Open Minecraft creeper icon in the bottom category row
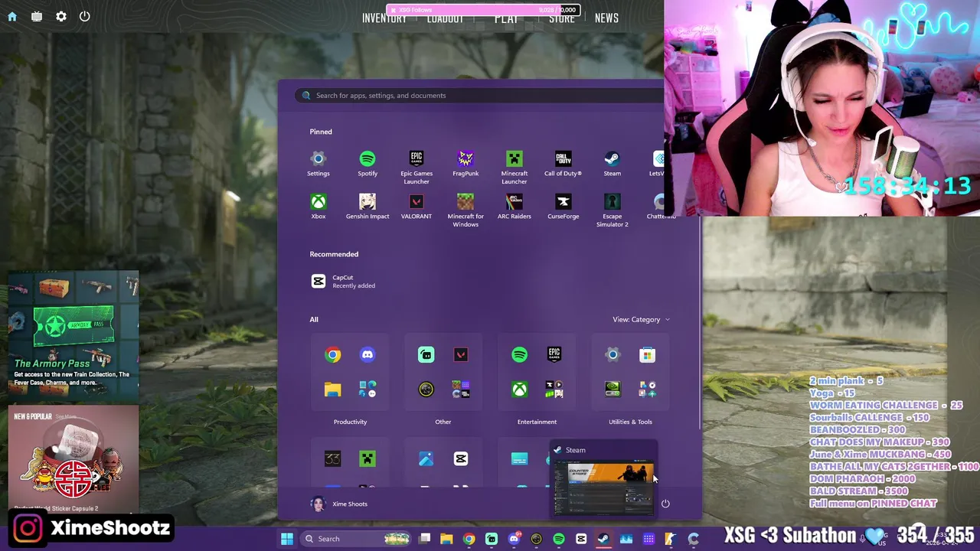 [x=367, y=458]
